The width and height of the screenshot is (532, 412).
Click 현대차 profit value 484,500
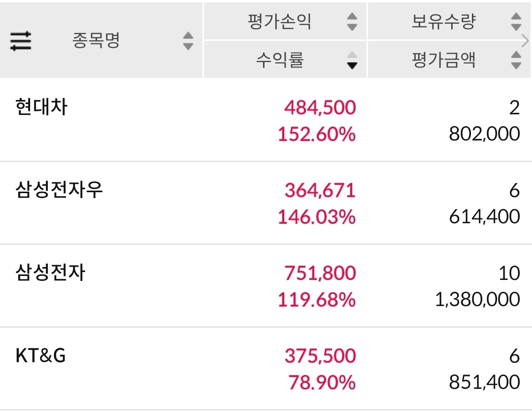pyautogui.click(x=320, y=107)
